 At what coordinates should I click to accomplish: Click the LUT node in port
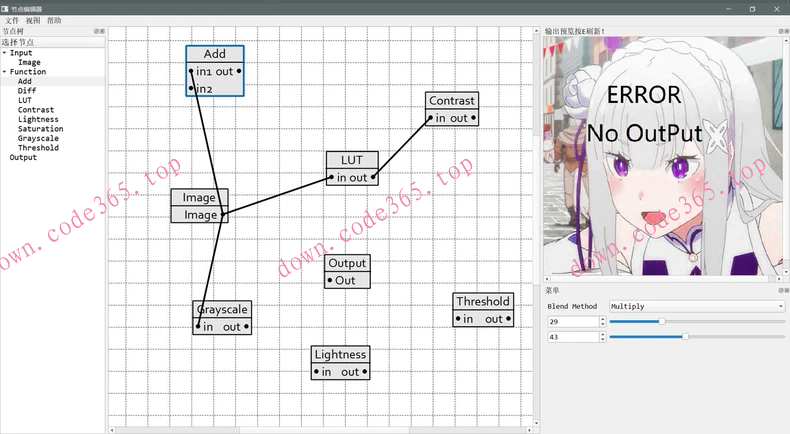331,177
